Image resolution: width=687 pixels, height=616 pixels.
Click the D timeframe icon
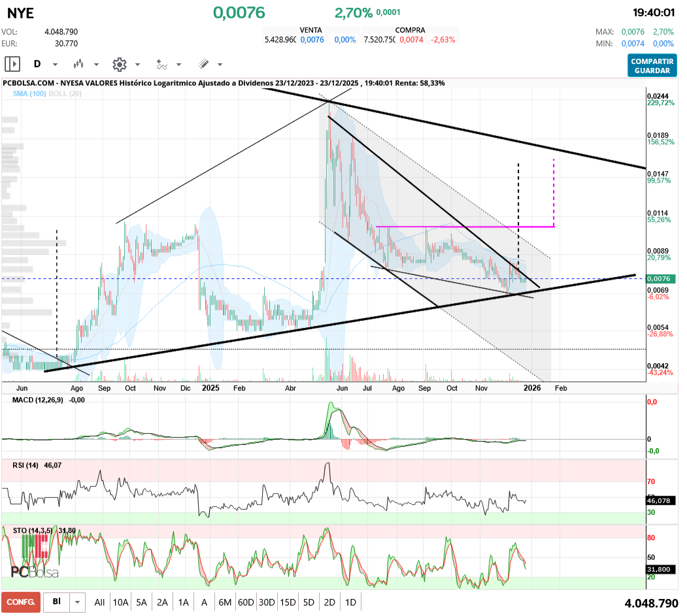38,64
